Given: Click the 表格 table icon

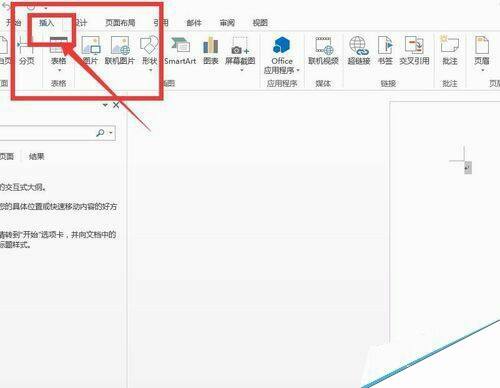Looking at the screenshot, I should (59, 45).
